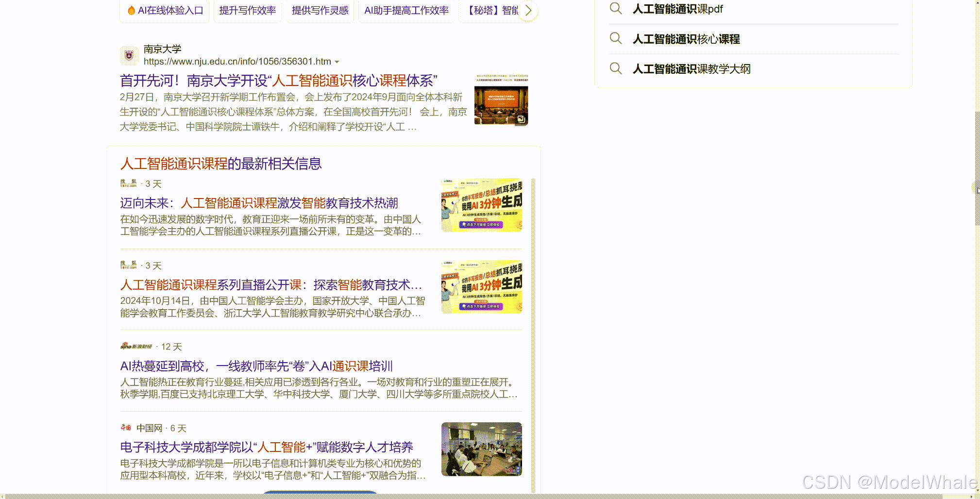Click source logo above 迈向未来 article
The height and width of the screenshot is (499, 980).
click(129, 183)
